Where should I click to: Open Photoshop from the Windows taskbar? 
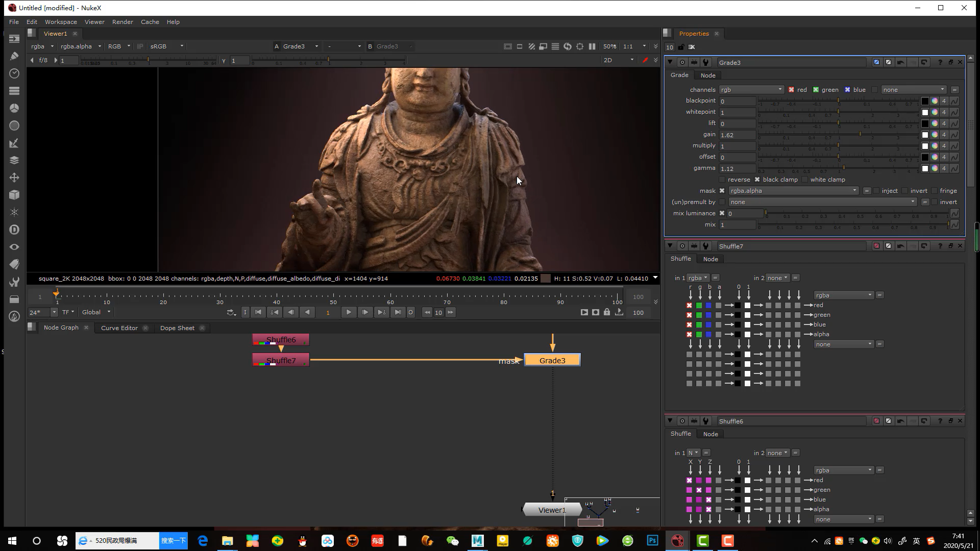[652, 541]
